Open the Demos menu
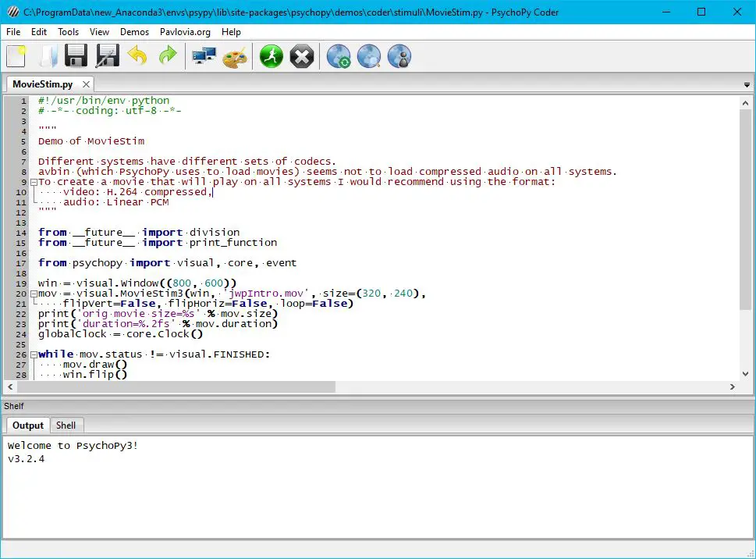This screenshot has width=756, height=559. click(134, 32)
